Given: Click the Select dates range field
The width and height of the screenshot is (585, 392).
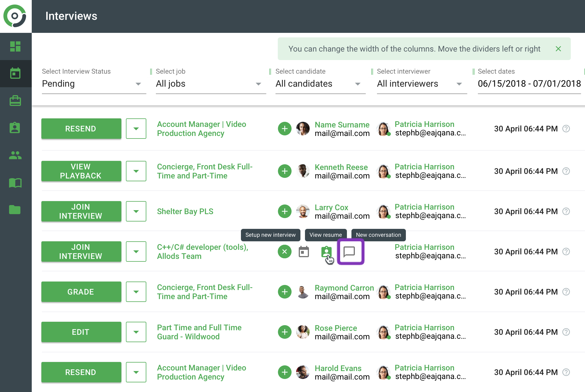Looking at the screenshot, I should point(529,84).
